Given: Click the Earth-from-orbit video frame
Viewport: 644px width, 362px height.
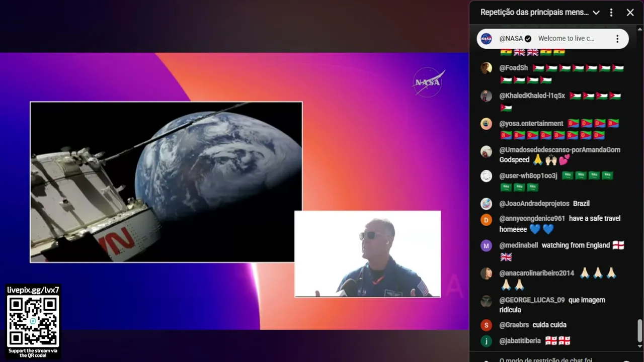Looking at the screenshot, I should pos(166,182).
